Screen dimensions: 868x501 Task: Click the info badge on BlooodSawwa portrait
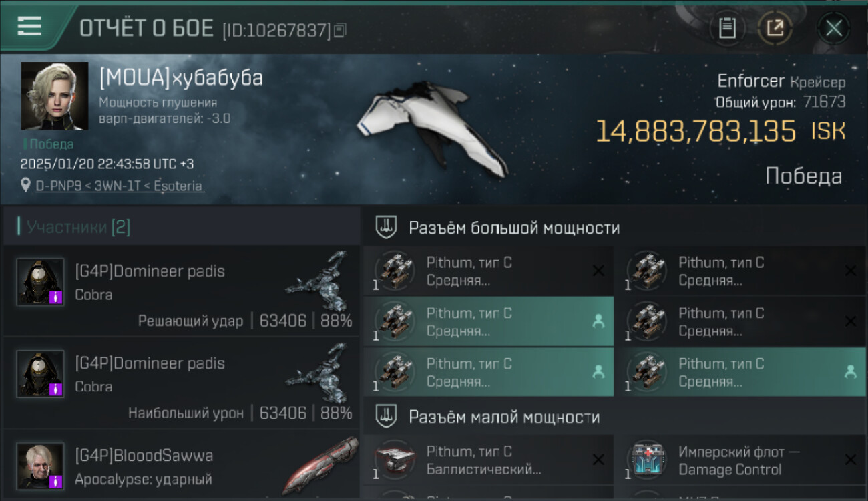coord(56,481)
